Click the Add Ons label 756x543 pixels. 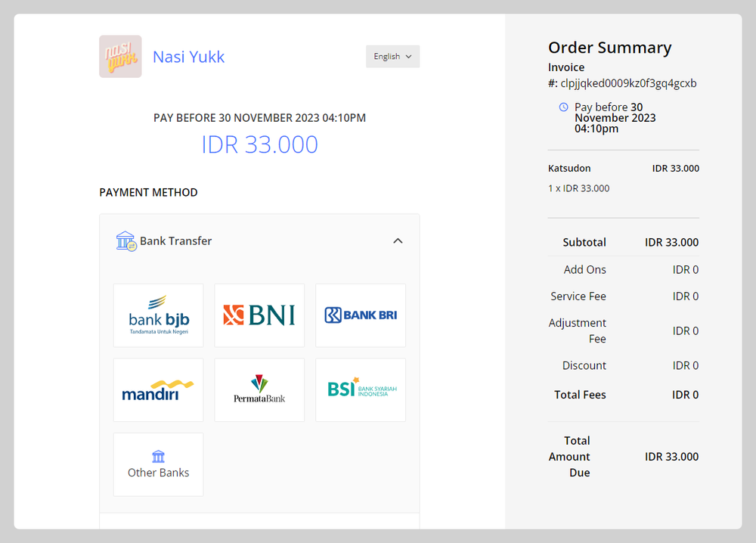point(585,269)
